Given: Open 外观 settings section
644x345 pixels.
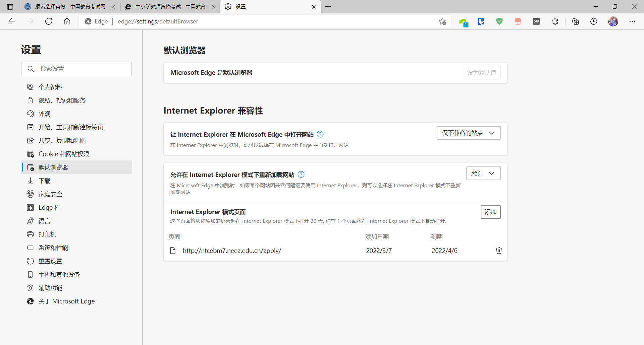Looking at the screenshot, I should (x=45, y=114).
